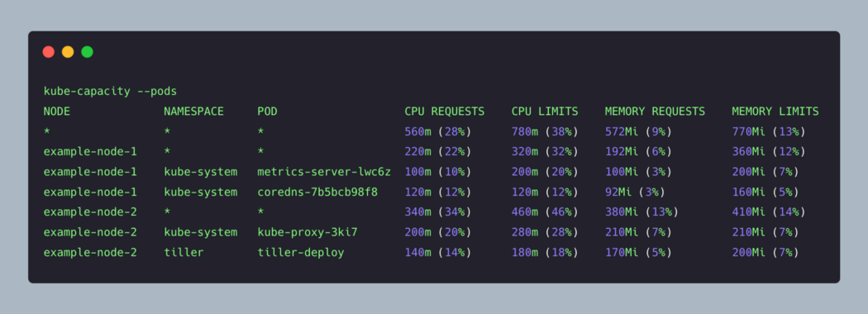Click the CPU REQUESTS column header

coord(445,112)
